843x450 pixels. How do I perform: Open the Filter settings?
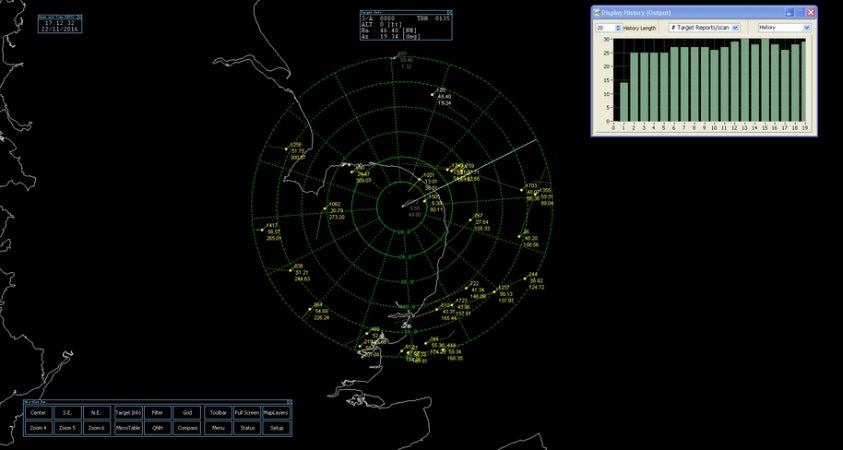(x=157, y=412)
